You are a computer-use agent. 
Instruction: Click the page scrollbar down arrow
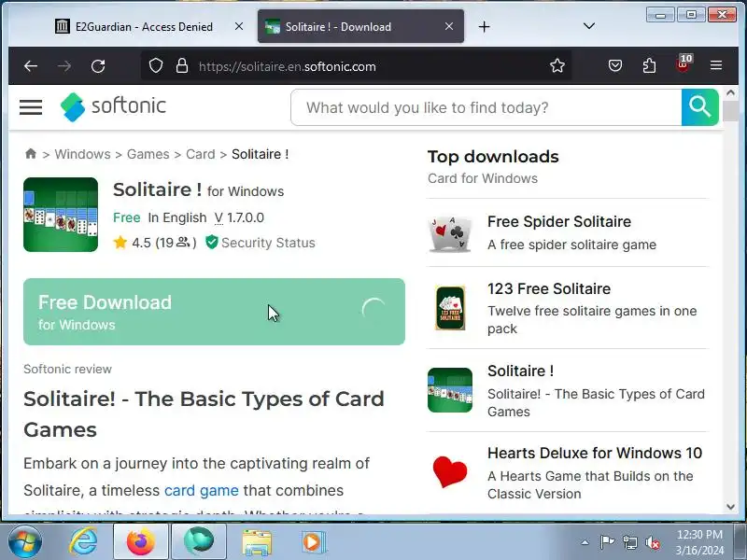[x=731, y=507]
